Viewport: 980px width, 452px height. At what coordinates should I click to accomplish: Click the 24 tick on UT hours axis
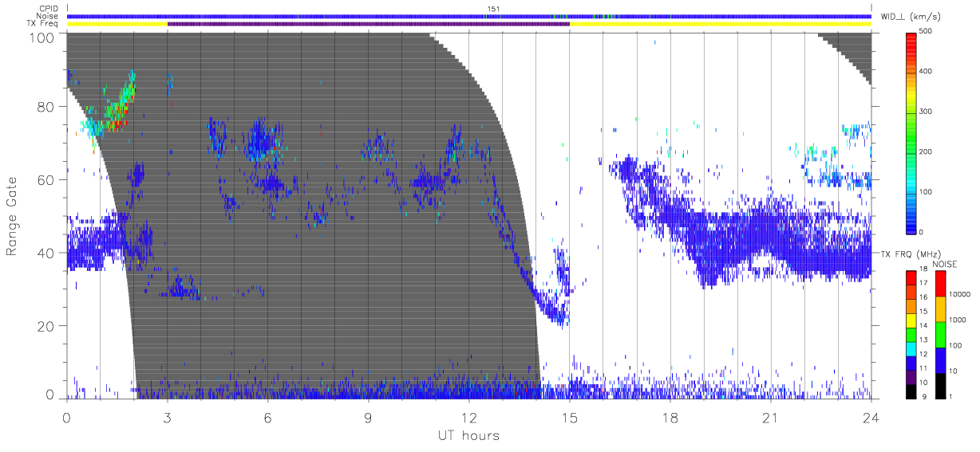pos(871,417)
